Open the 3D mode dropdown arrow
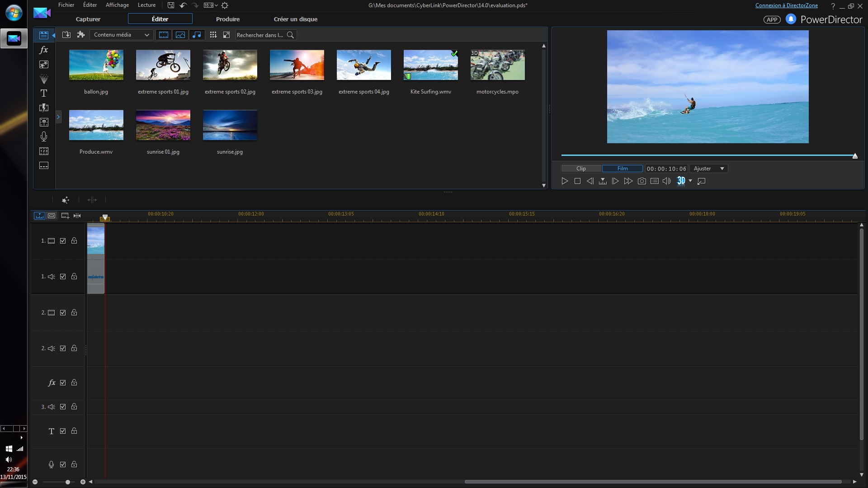Screen dimensions: 868x488 [x=690, y=181]
